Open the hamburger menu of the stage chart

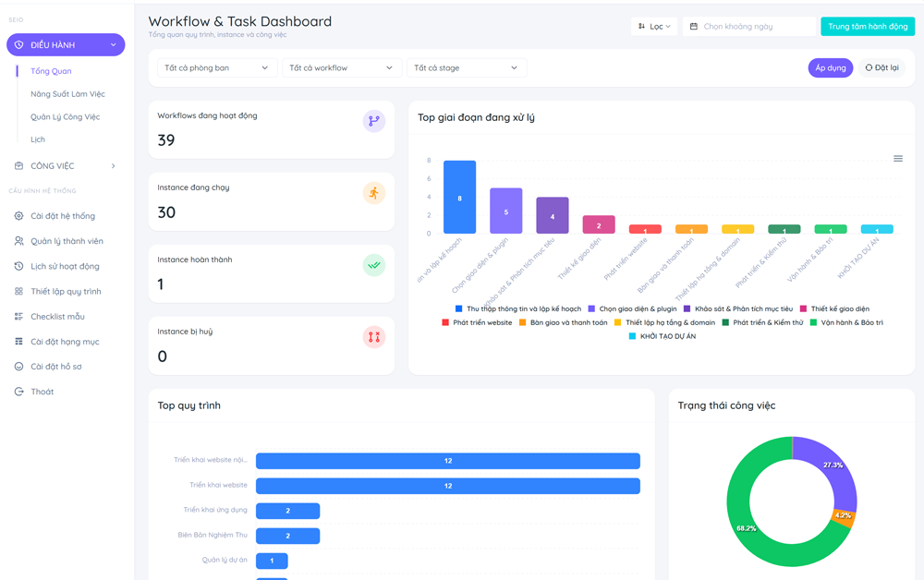[898, 159]
